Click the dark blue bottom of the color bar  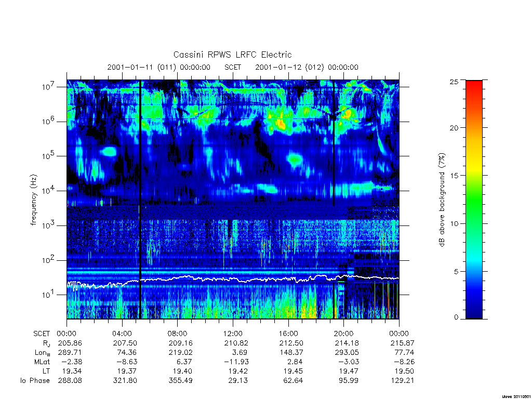tap(474, 314)
